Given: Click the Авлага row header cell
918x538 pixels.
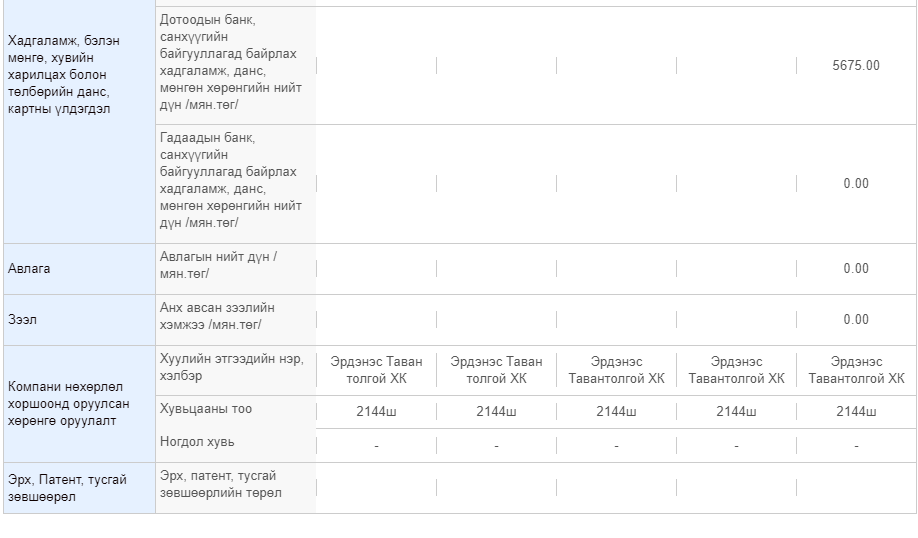Looking at the screenshot, I should pos(79,269).
